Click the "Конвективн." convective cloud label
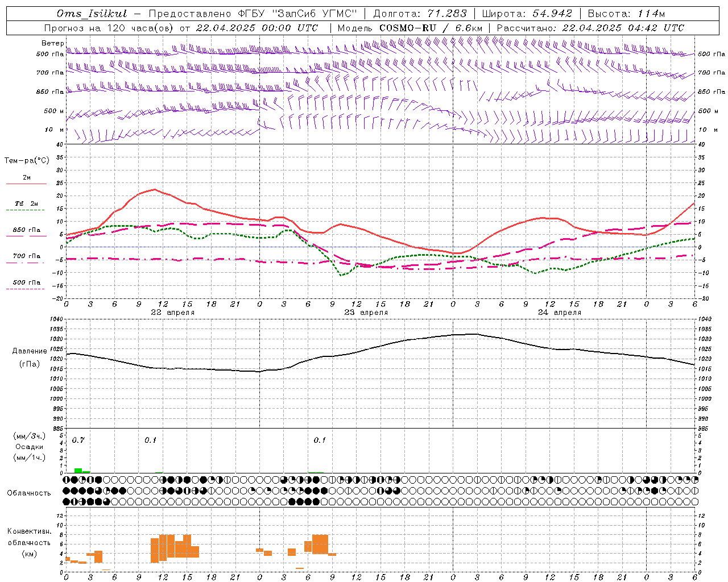728x582 pixels. (29, 532)
